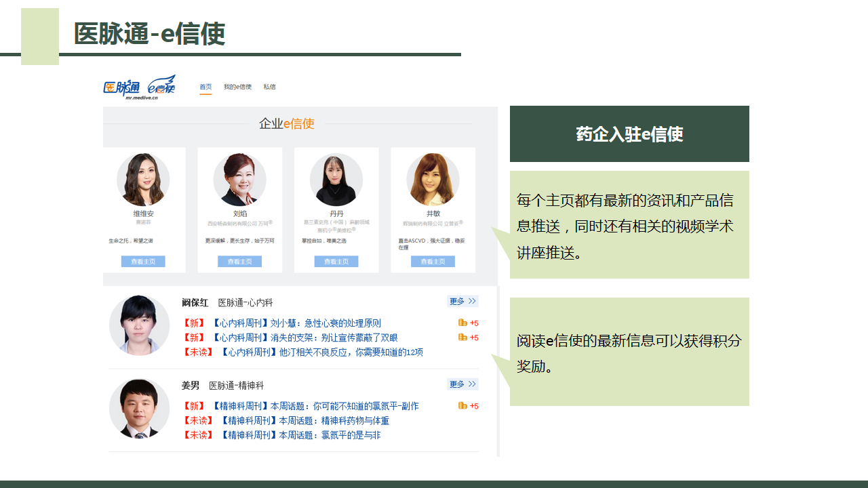Screen dimensions: 868x488
Task: Open article 消失的支架：别让宣传蒙蔽了双眼
Action: tap(304, 338)
